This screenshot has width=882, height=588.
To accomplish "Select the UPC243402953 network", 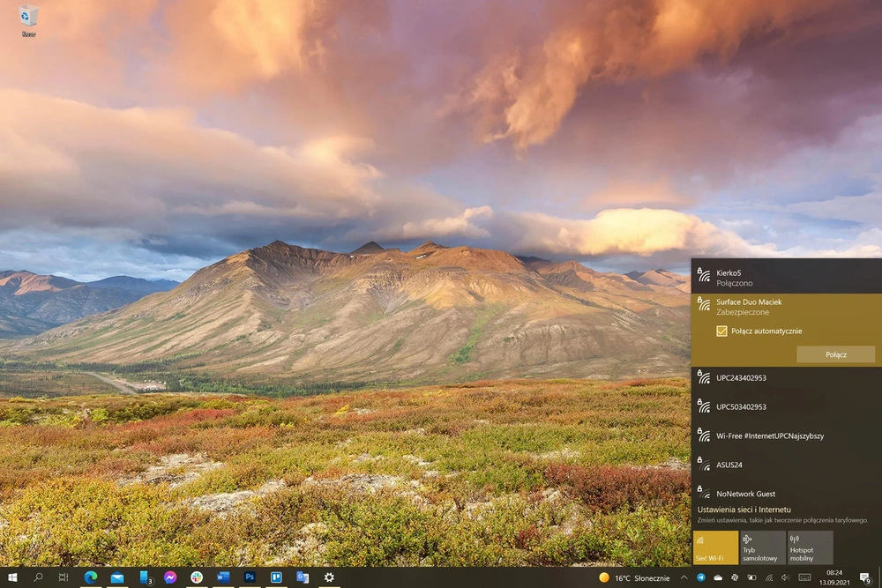I will [x=787, y=378].
